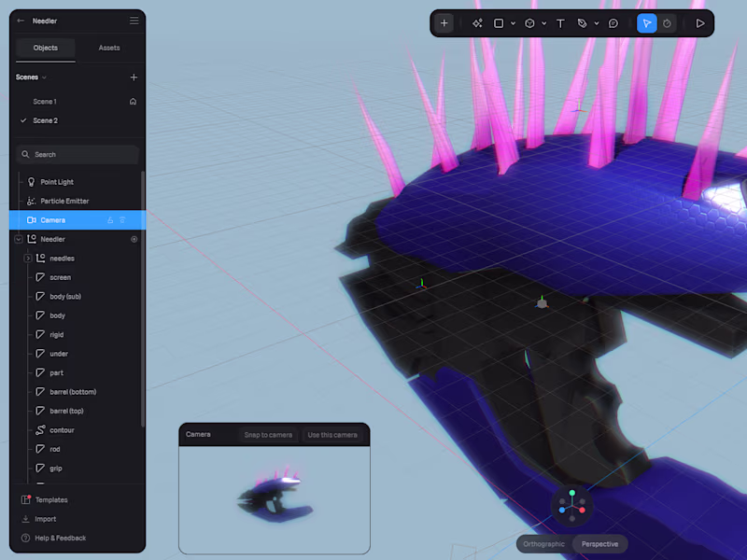Screen dimensions: 747x560
Task: Click the circular target icon on Needler row
Action: pyautogui.click(x=134, y=239)
